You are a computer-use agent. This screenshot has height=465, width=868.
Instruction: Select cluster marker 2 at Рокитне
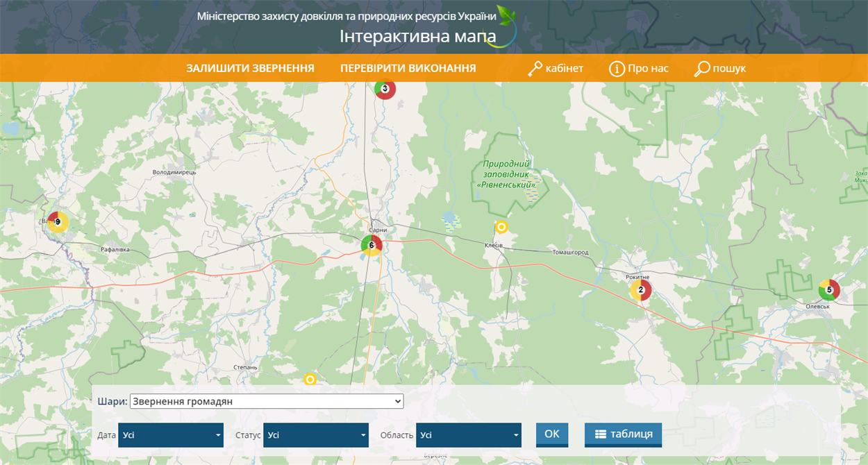(640, 290)
